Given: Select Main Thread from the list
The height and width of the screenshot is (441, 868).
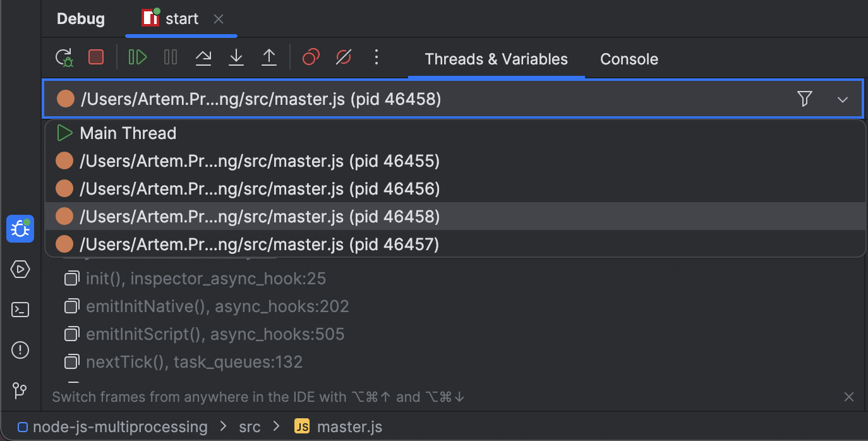Looking at the screenshot, I should (128, 133).
